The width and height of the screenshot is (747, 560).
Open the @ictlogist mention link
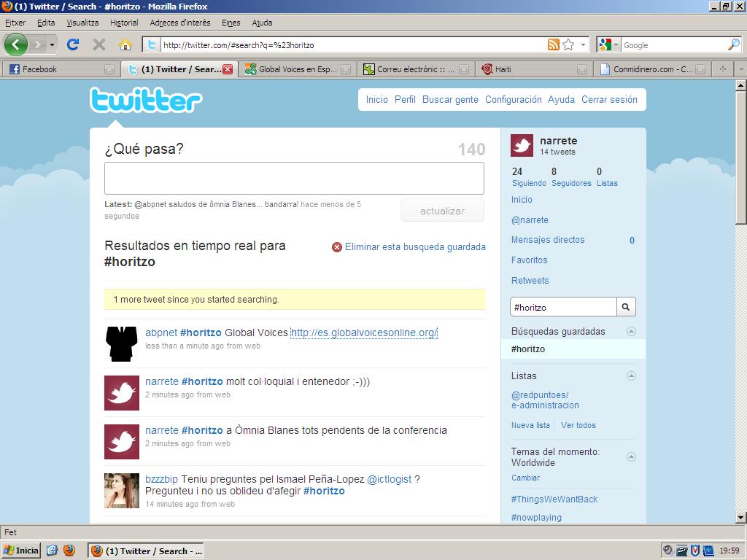point(390,479)
